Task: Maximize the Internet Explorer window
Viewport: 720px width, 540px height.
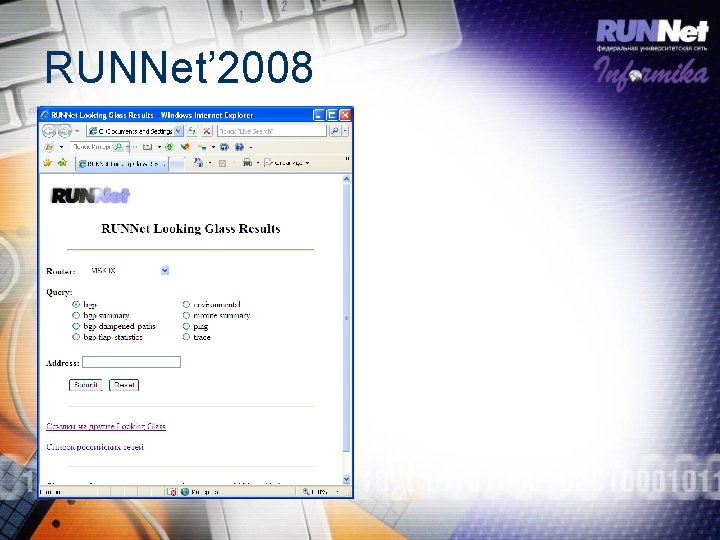Action: pyautogui.click(x=332, y=115)
